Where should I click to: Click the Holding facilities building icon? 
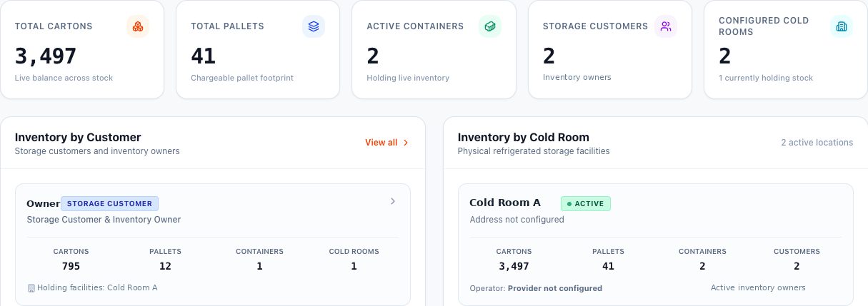[x=31, y=288]
